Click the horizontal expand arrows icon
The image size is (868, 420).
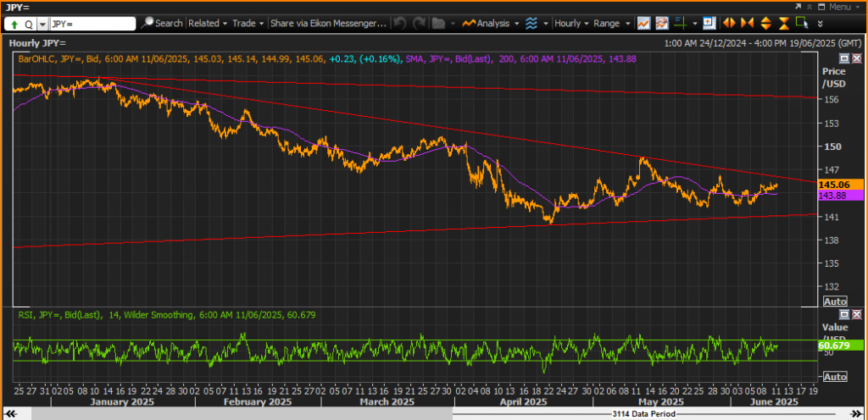[729, 23]
